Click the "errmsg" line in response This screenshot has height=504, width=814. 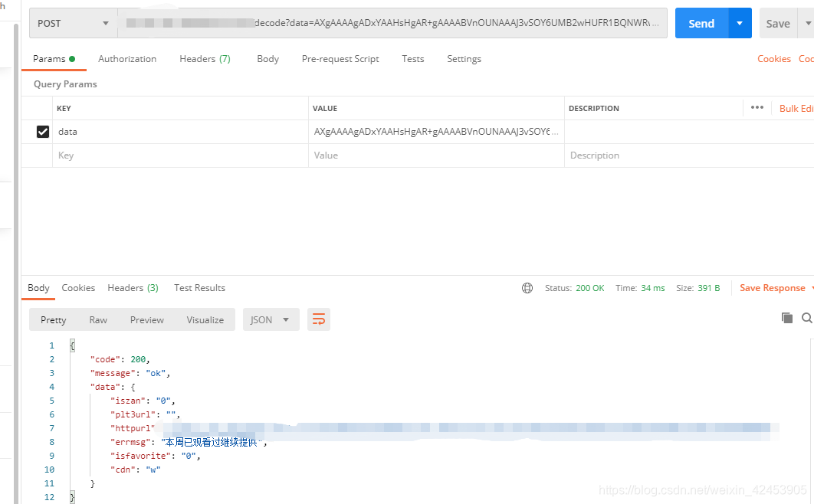pos(189,442)
